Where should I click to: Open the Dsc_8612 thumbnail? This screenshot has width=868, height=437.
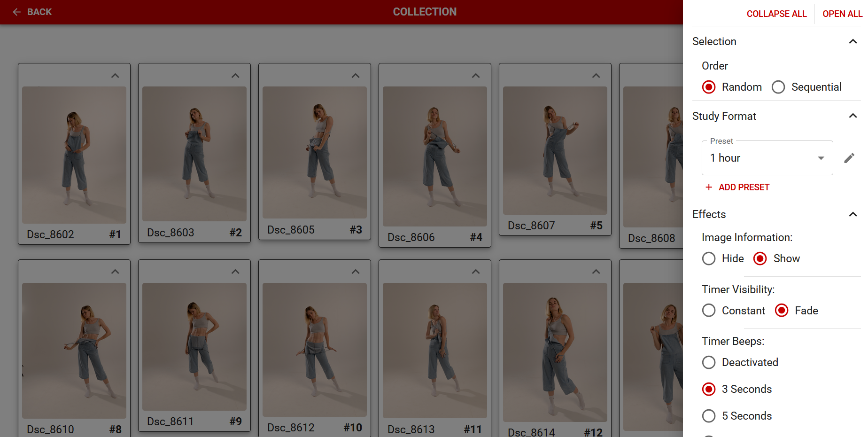314,348
